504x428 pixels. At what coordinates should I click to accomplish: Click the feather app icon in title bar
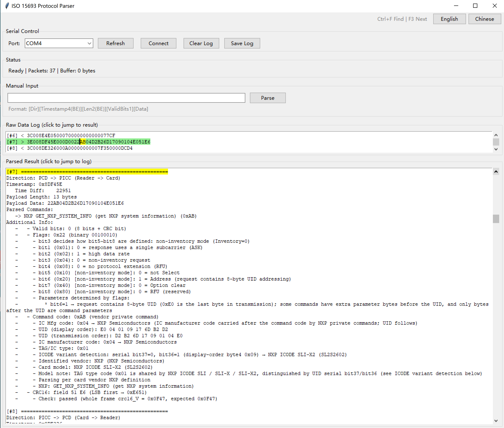click(x=7, y=6)
